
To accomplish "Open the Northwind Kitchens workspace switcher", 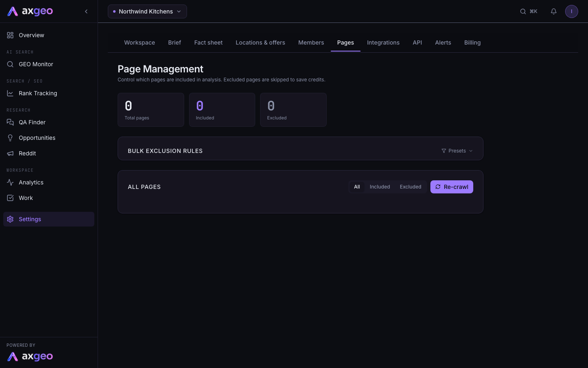I will (x=147, y=11).
